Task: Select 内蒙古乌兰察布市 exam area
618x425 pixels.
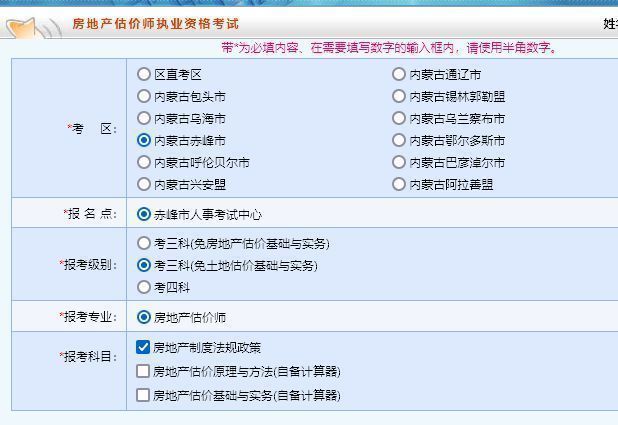Action: click(400, 118)
